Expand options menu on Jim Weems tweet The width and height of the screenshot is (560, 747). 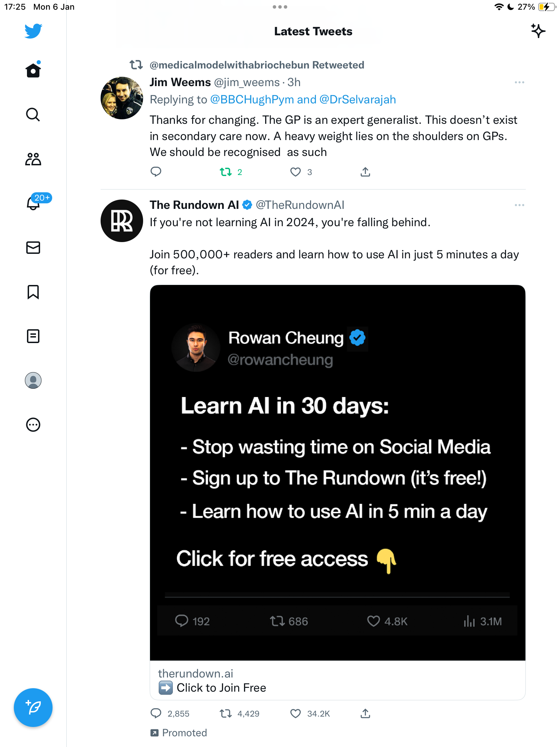click(519, 82)
